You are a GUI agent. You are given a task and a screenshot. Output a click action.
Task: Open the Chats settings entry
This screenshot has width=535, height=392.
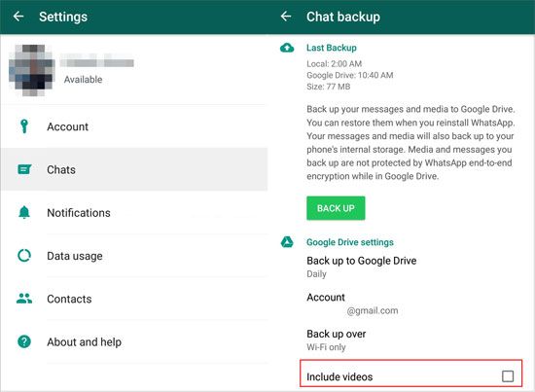[x=134, y=169]
